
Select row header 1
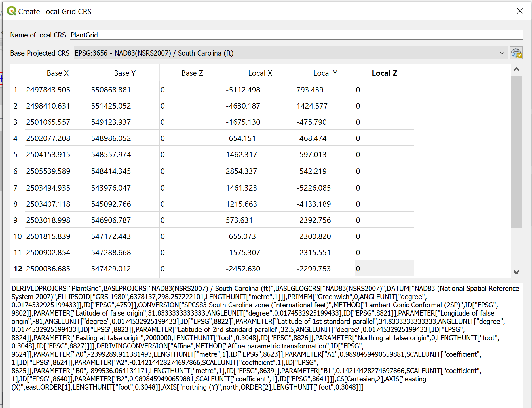pos(18,90)
